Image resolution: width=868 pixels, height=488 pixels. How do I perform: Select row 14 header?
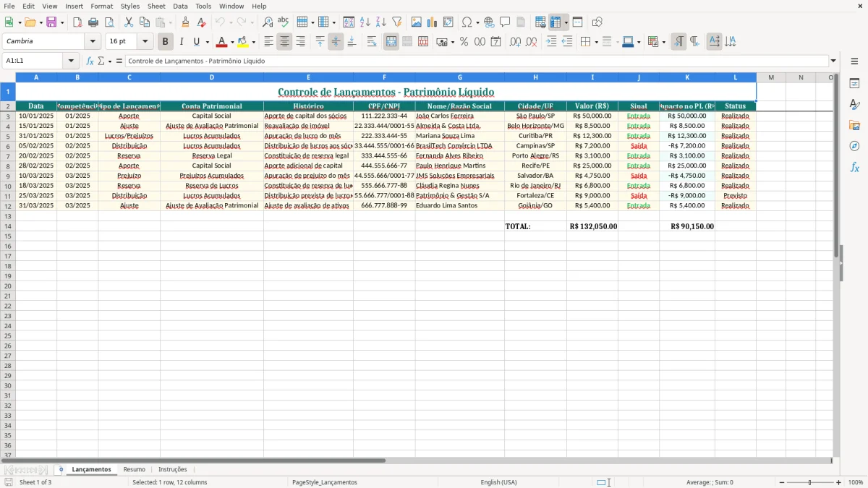8,226
